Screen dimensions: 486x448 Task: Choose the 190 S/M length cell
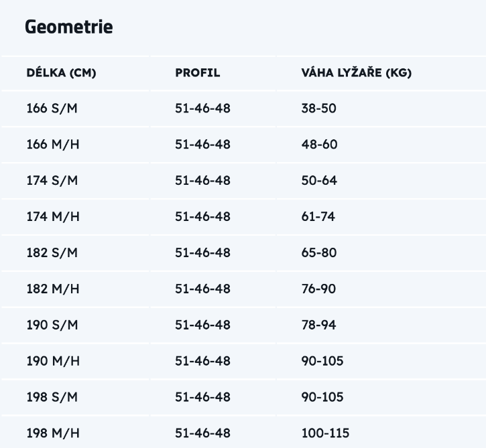click(x=52, y=325)
